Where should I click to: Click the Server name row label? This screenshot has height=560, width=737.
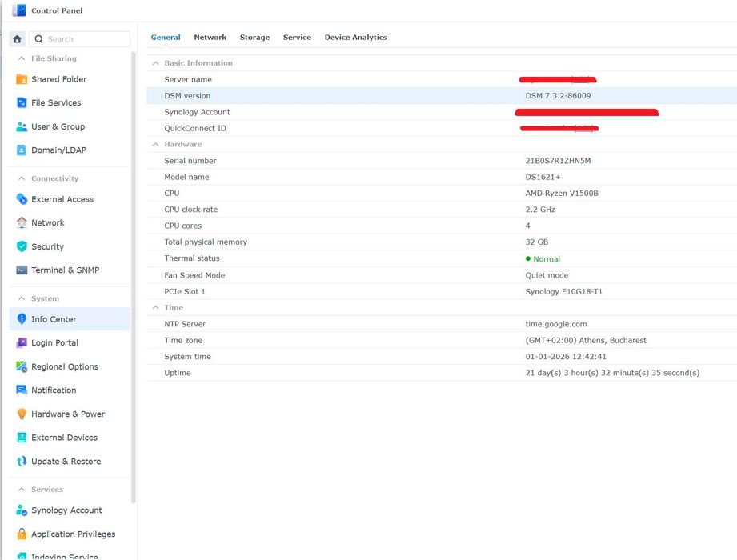[x=188, y=79]
